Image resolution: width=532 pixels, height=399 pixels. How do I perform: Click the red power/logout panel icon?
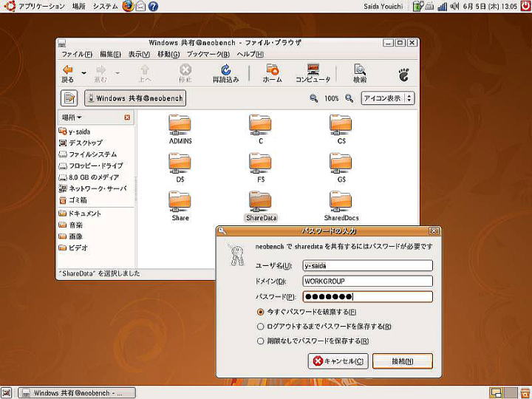(525, 6)
